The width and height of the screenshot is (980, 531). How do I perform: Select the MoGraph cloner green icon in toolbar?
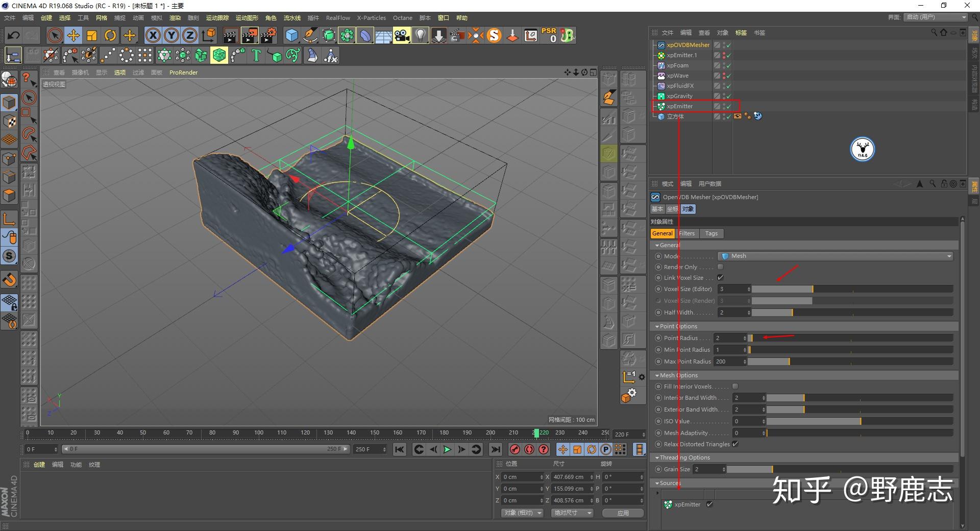point(347,35)
